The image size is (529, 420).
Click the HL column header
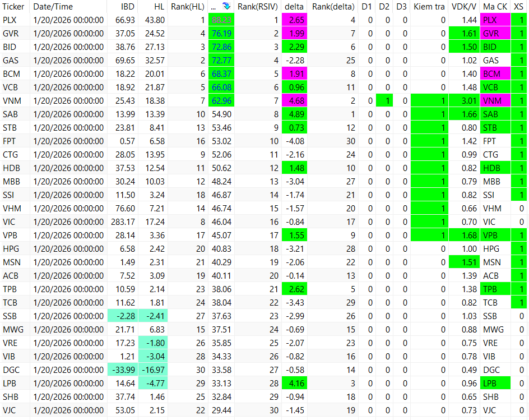click(159, 6)
